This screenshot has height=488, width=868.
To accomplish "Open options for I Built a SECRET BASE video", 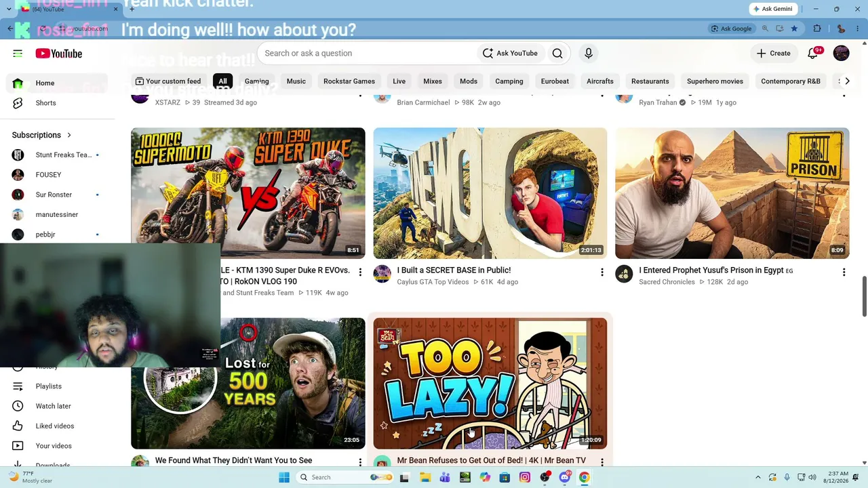I will 601,272.
